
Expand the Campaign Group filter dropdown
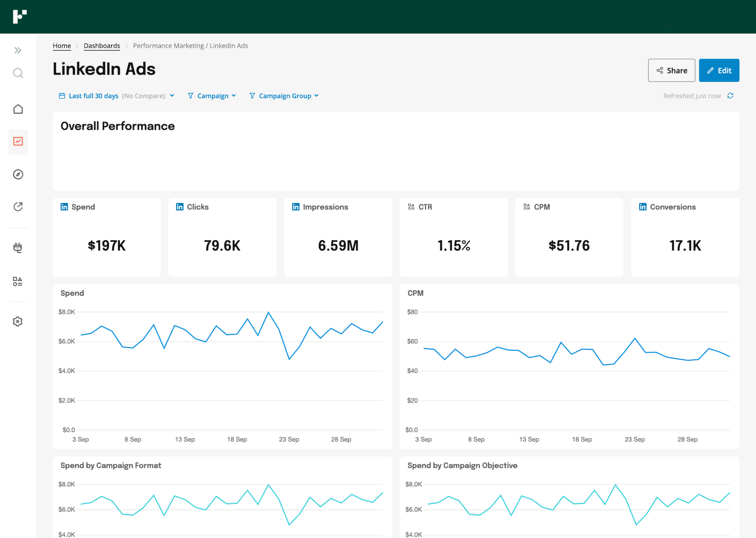coord(284,96)
